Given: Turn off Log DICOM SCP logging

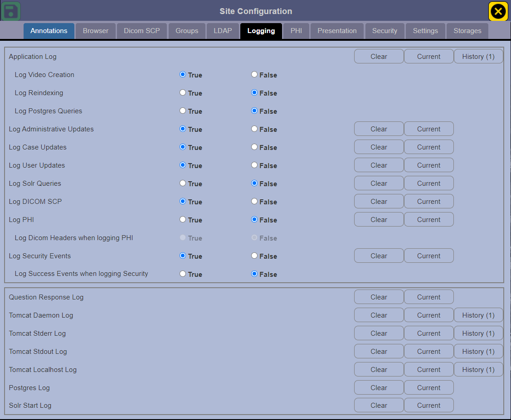Looking at the screenshot, I should click(x=254, y=202).
